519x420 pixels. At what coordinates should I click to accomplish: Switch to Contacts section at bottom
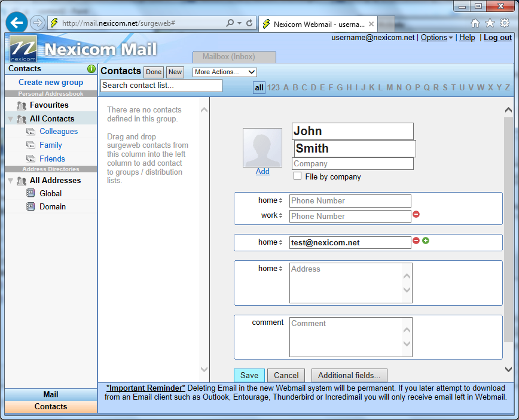pyautogui.click(x=51, y=407)
